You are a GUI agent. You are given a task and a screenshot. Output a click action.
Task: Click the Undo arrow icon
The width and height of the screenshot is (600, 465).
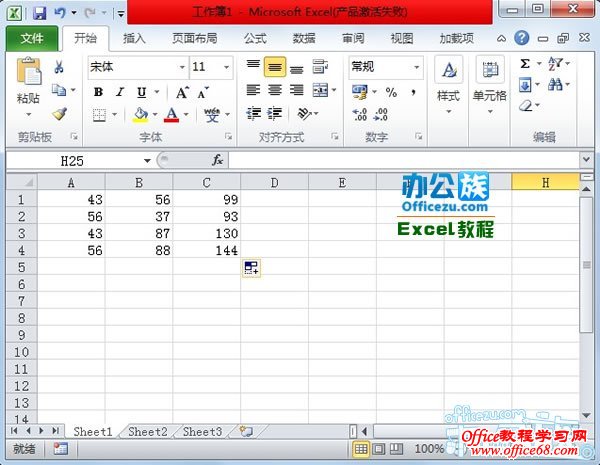tap(60, 13)
